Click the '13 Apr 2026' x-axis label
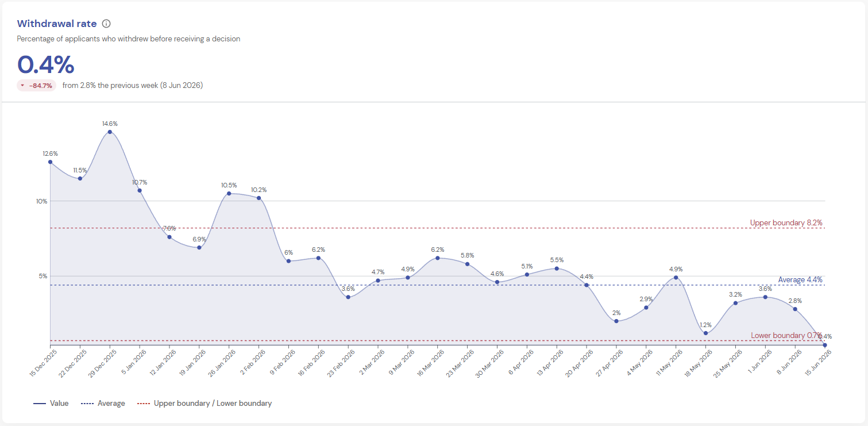This screenshot has height=426, width=868. pyautogui.click(x=549, y=362)
